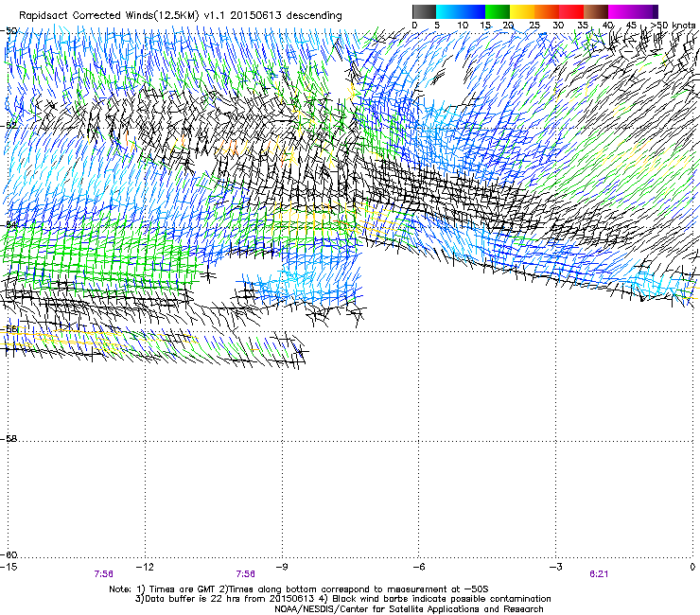Image resolution: width=700 pixels, height=615 pixels.
Task: Click the legend tick label '10'
Action: [463, 26]
